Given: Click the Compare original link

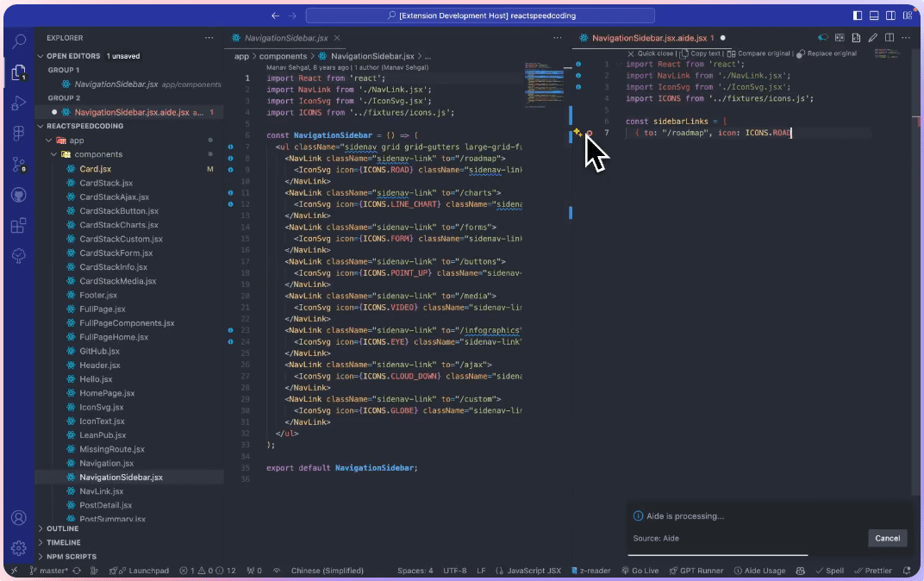Looking at the screenshot, I should point(759,53).
